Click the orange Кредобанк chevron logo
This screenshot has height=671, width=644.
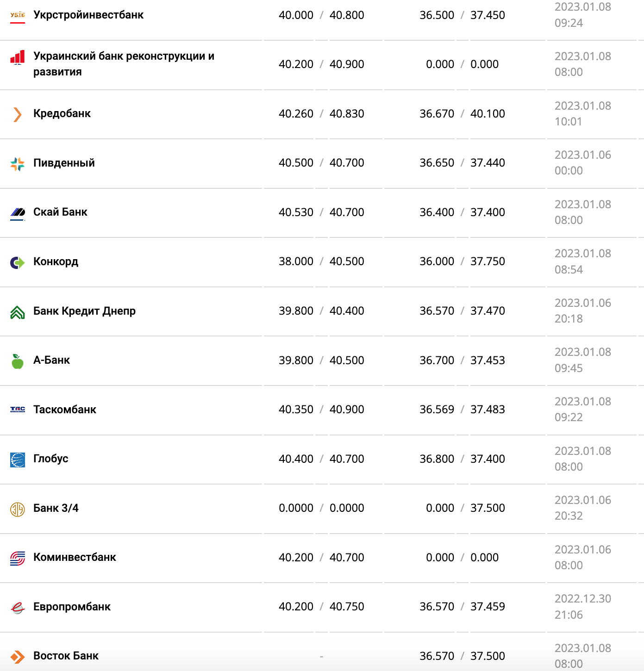pos(18,114)
